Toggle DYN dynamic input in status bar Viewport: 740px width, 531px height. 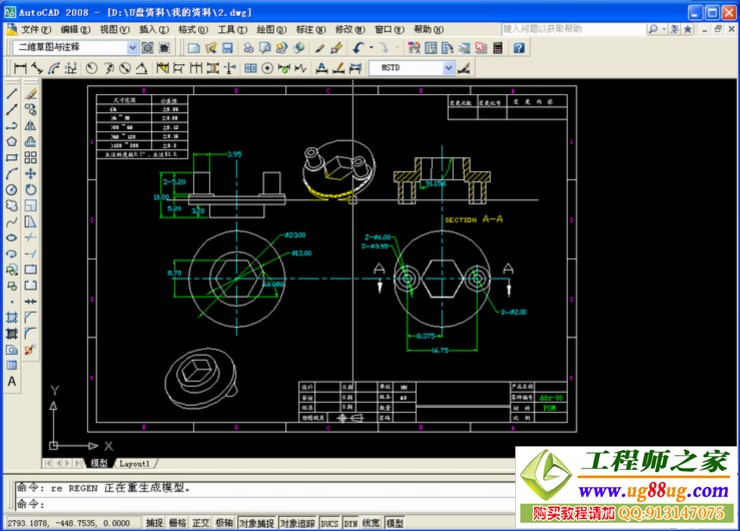point(351,523)
